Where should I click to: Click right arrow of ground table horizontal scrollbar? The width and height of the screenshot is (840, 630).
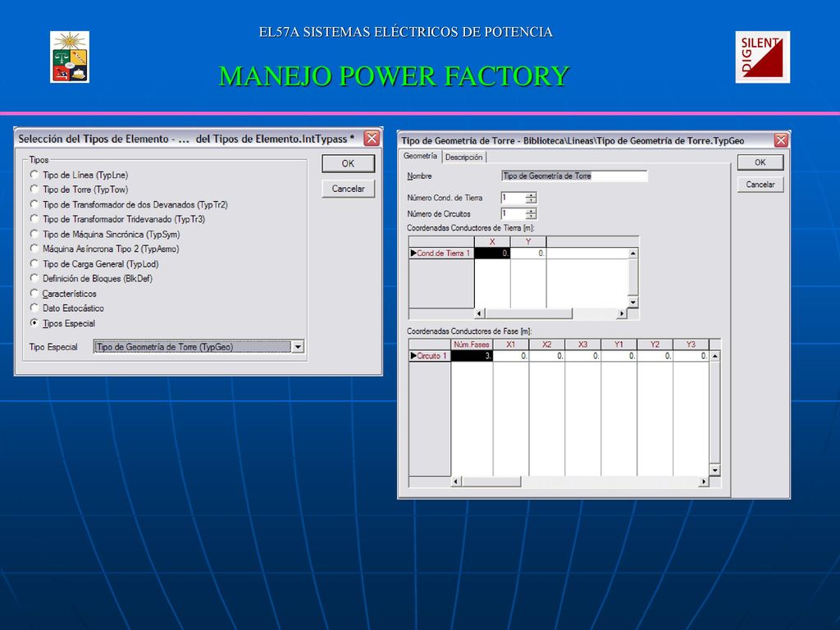pos(622,313)
